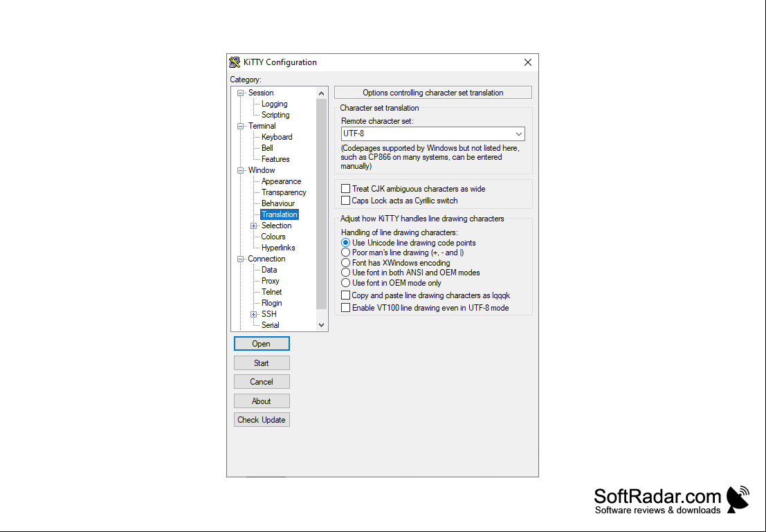
Task: Click the category list scrollbar thumb
Action: point(321,203)
